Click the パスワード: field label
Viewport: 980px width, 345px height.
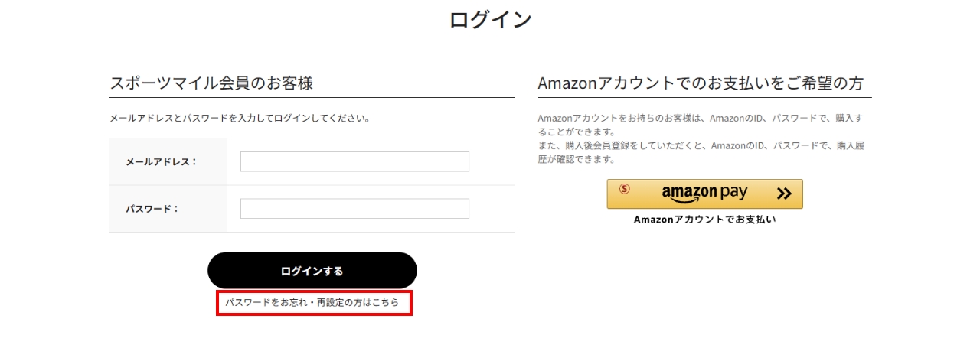[152, 209]
